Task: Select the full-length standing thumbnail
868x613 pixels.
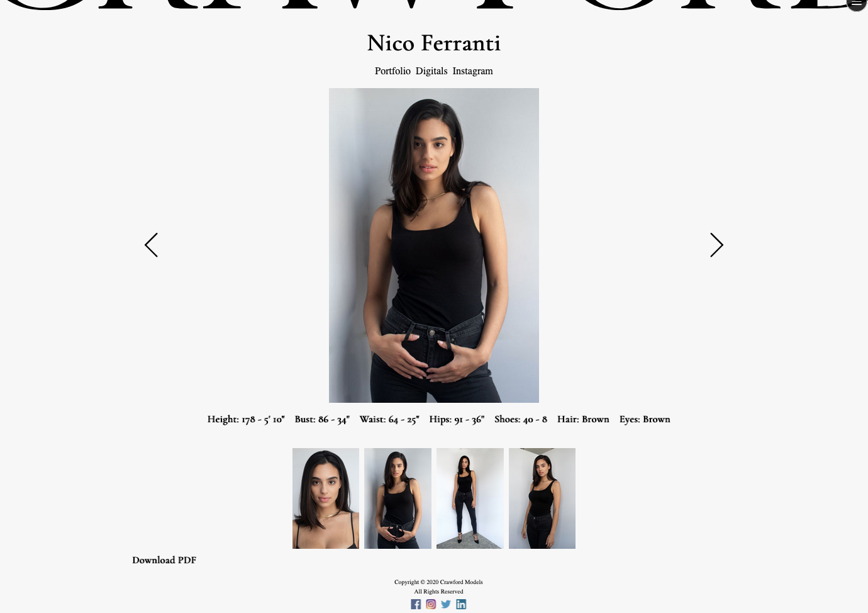Action: [470, 498]
